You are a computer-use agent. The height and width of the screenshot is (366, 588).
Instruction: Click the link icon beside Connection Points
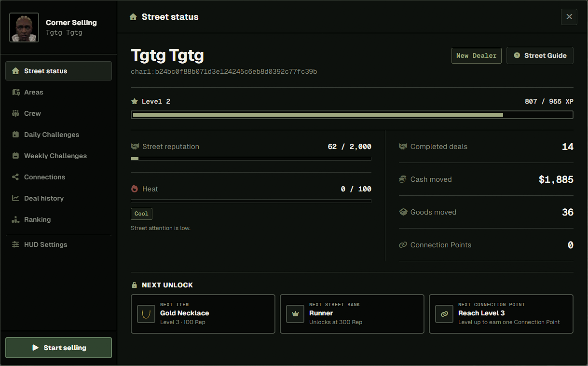tap(403, 245)
